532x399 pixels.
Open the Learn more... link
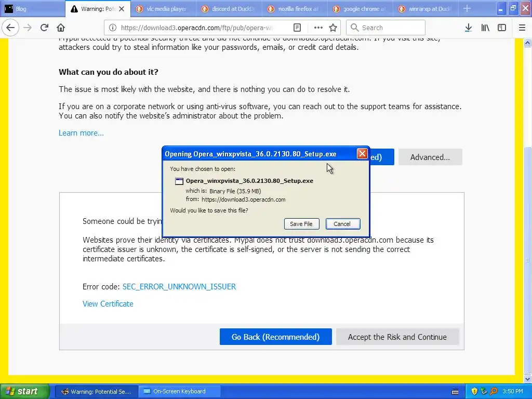81,133
